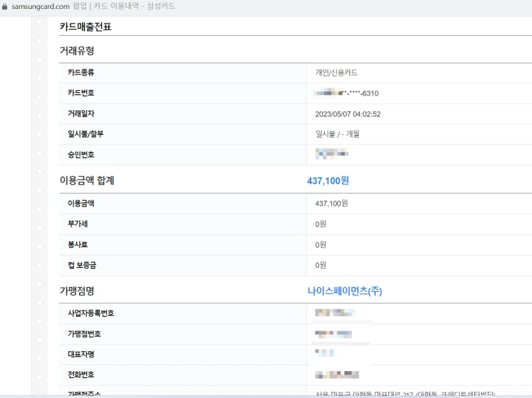
Task: Select the 이용금액 row label
Action: tap(81, 203)
